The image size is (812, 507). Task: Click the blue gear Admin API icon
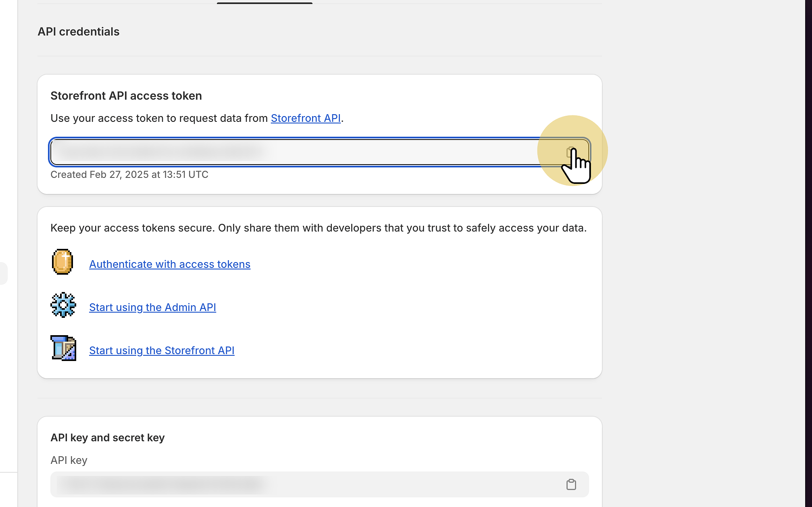pyautogui.click(x=63, y=305)
